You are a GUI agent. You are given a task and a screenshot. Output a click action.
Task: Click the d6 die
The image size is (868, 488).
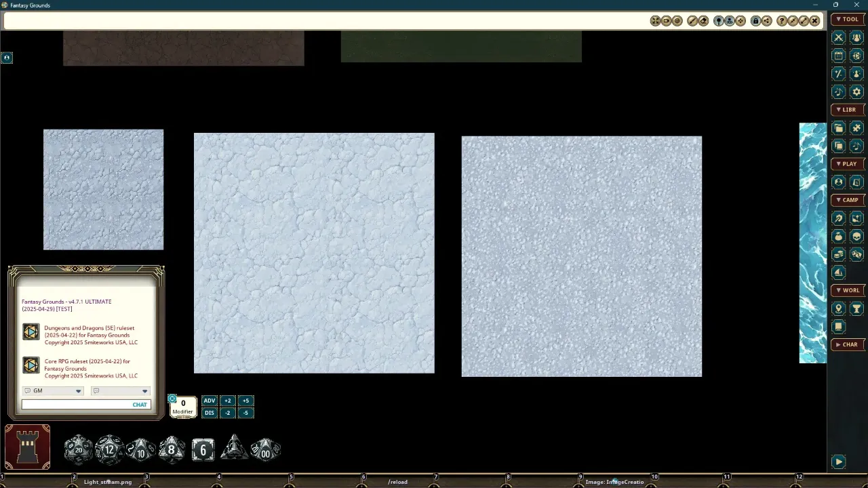tap(203, 450)
